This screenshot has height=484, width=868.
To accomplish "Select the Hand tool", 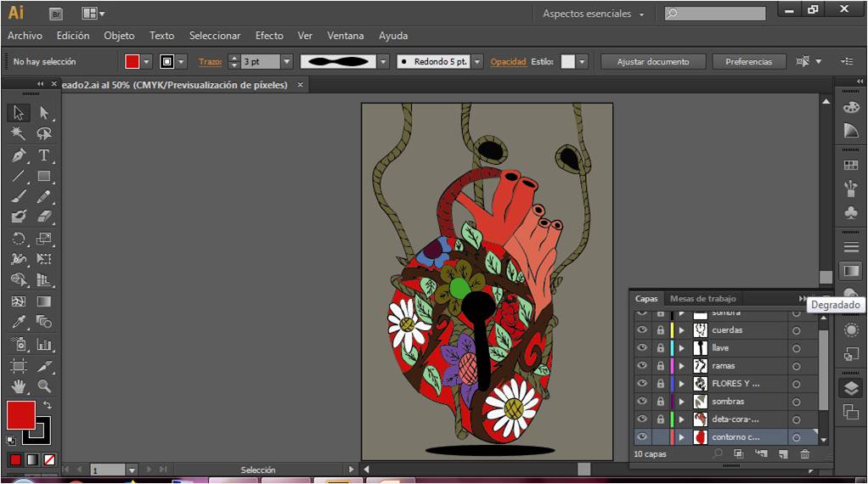I will 19,386.
